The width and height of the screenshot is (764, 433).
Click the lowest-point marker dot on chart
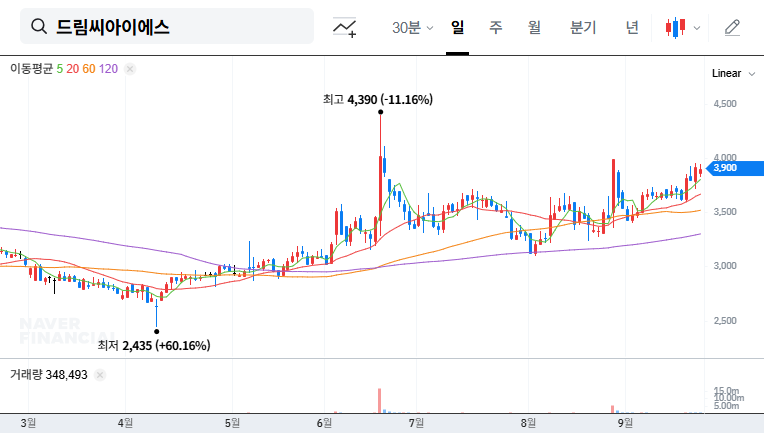156,332
